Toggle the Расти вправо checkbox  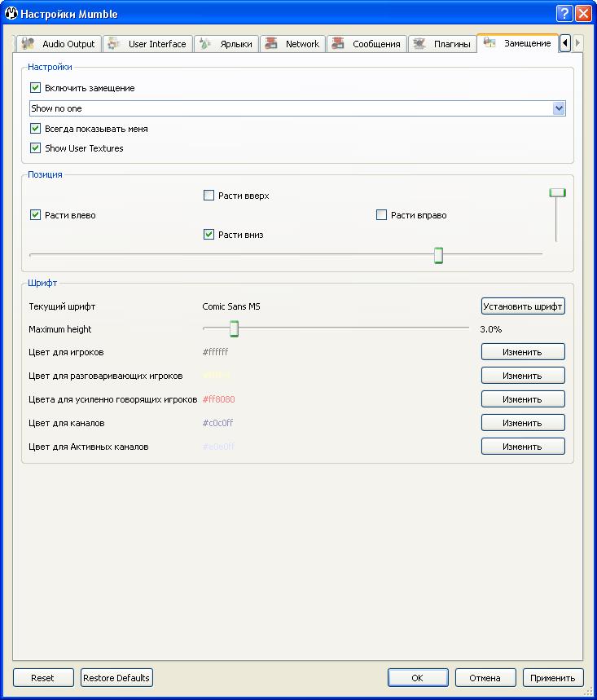[381, 215]
